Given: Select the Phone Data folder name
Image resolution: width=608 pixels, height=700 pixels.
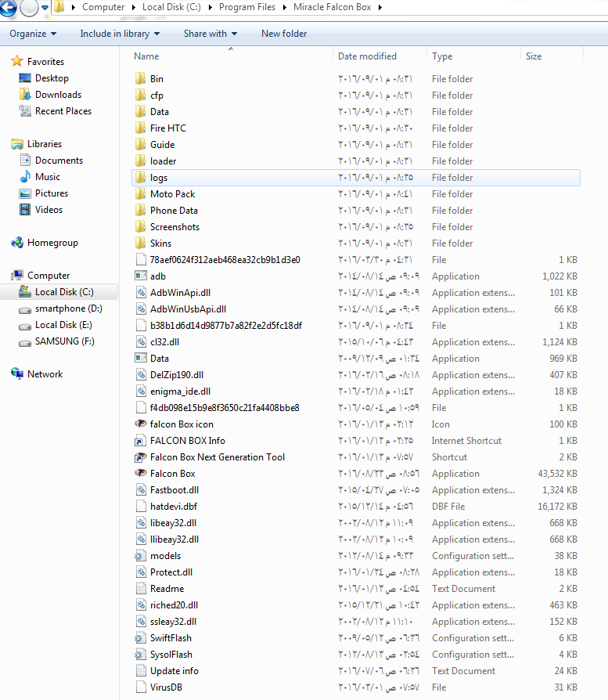Looking at the screenshot, I should tap(174, 211).
